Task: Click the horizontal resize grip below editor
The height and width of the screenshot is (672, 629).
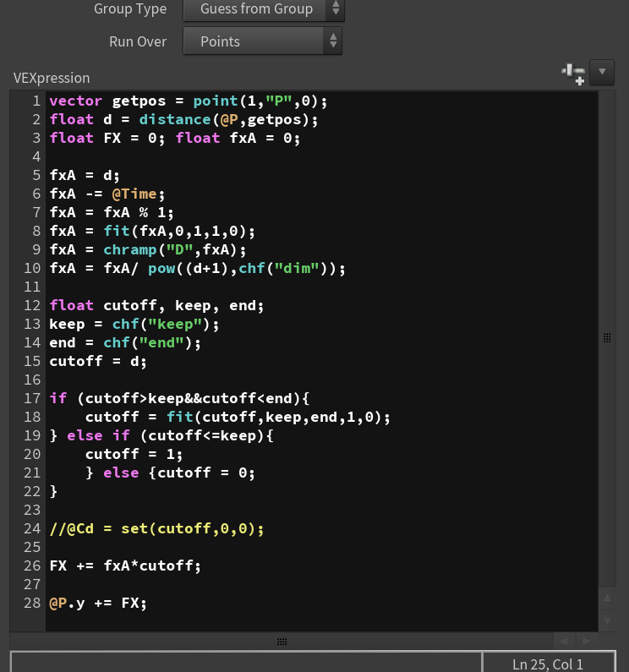Action: coord(282,641)
